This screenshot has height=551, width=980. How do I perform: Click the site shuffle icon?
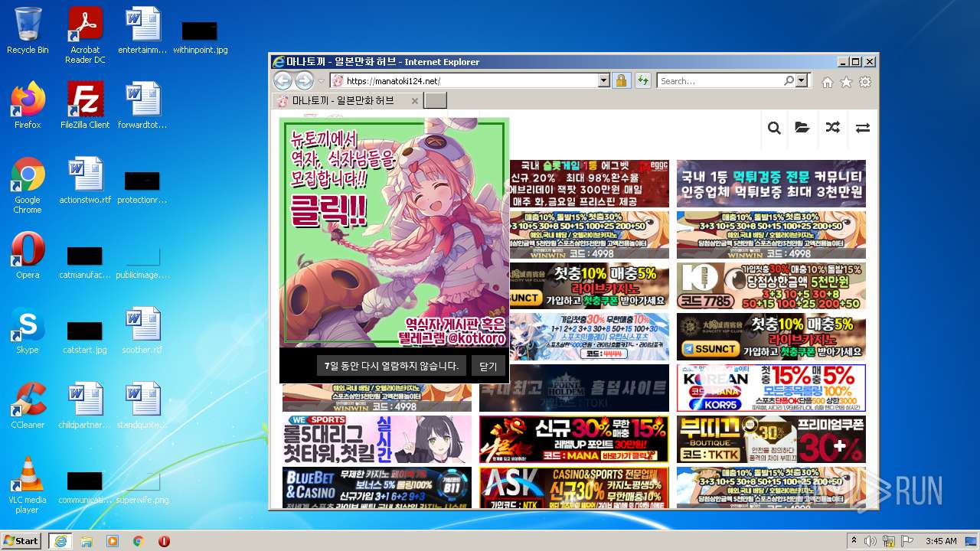[832, 128]
